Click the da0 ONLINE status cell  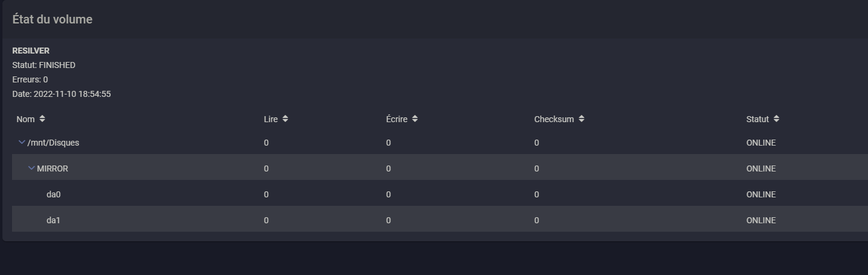pyautogui.click(x=761, y=194)
